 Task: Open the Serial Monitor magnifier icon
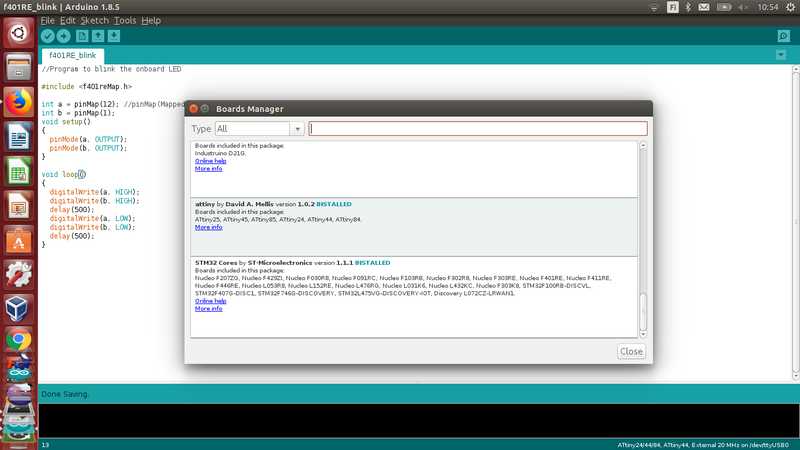click(784, 36)
